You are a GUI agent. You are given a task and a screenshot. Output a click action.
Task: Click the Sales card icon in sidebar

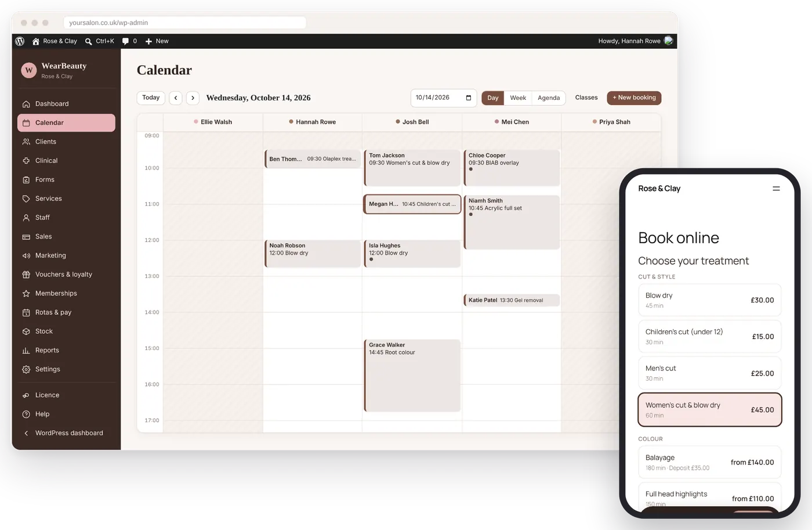pos(26,237)
